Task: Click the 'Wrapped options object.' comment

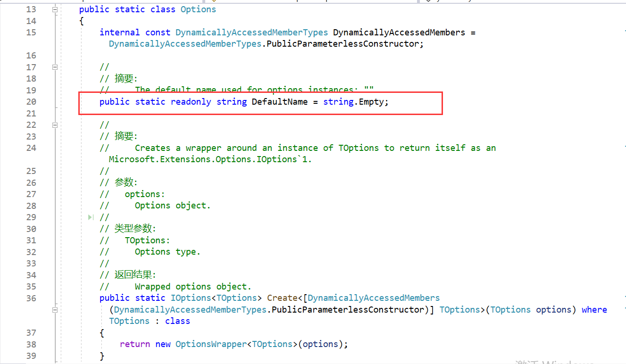Action: point(193,287)
